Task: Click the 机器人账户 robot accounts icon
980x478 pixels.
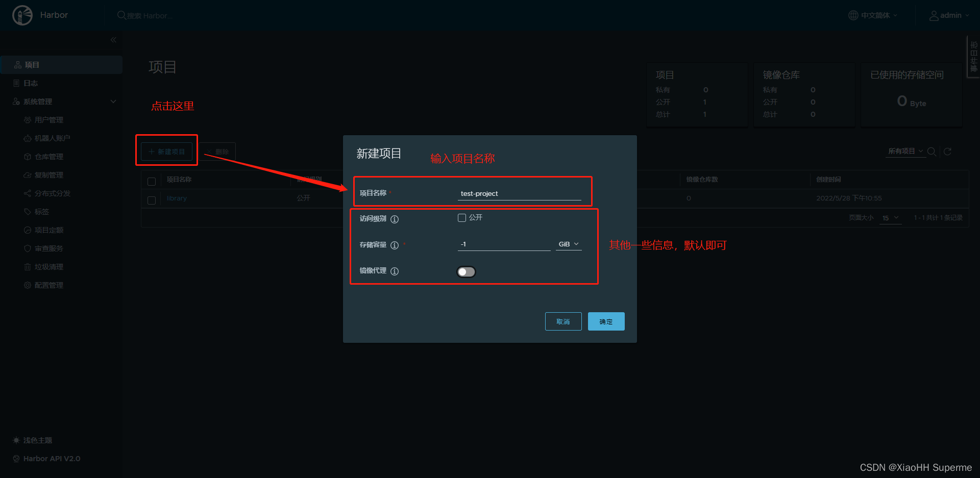Action: (x=28, y=138)
